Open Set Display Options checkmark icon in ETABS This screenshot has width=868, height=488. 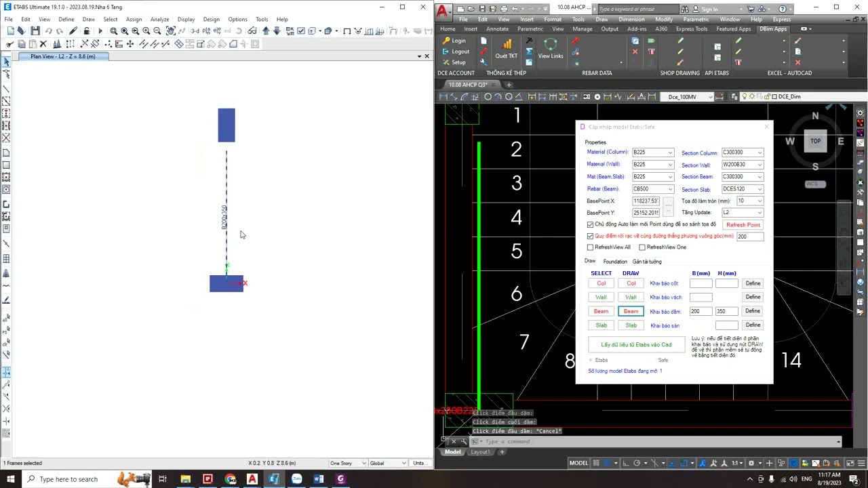click(301, 31)
